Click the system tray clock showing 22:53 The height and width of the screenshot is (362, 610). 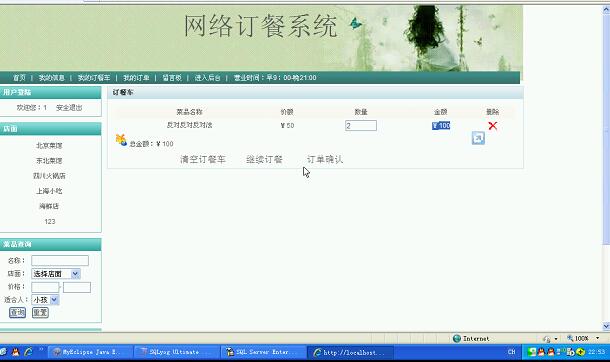click(596, 352)
